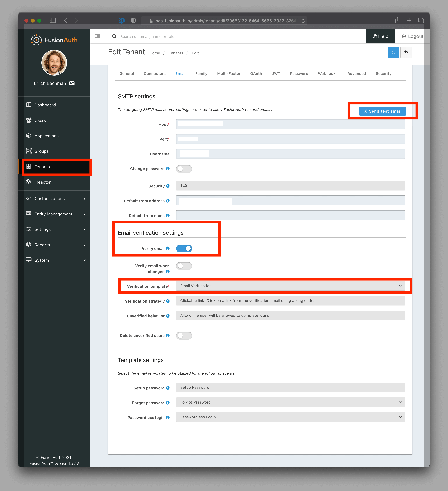
Task: Open the Passwordless login template dropdown
Action: coord(291,417)
